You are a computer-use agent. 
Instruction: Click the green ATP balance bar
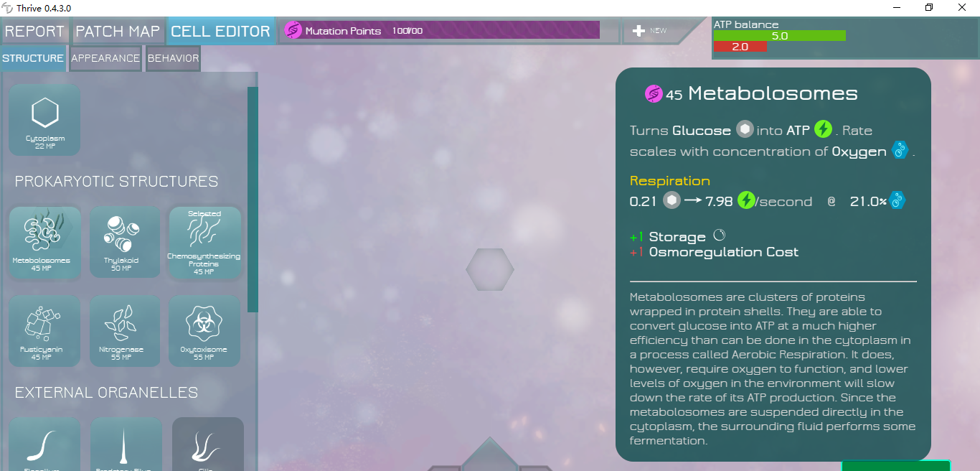(780, 34)
